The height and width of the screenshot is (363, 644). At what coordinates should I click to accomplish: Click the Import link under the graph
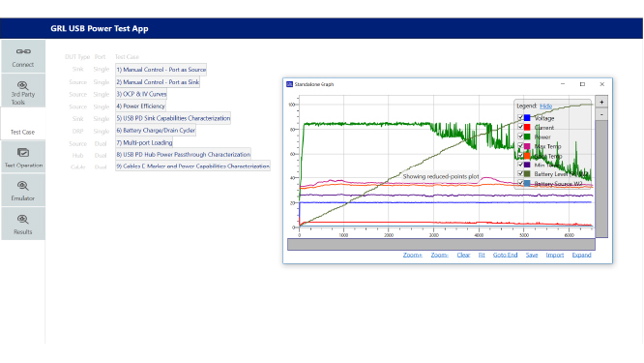pyautogui.click(x=555, y=255)
